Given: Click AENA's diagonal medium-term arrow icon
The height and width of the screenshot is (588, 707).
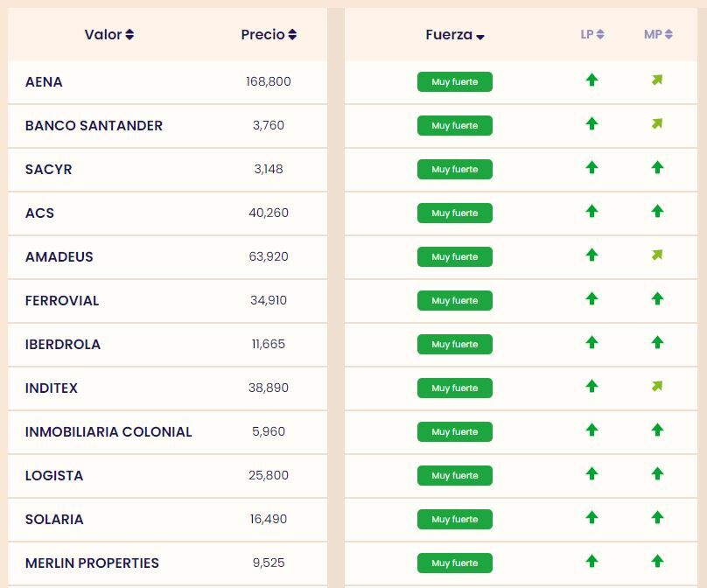Looking at the screenshot, I should pos(657,80).
